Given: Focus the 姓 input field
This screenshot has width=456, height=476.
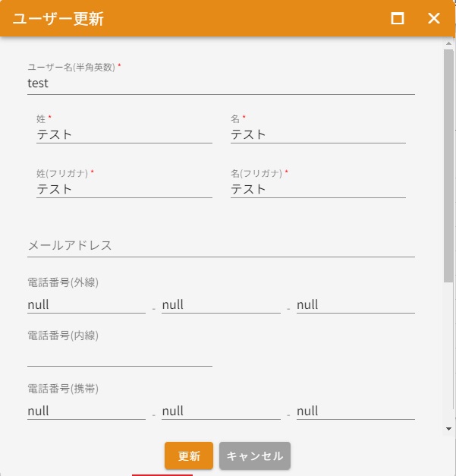Looking at the screenshot, I should click(x=124, y=134).
